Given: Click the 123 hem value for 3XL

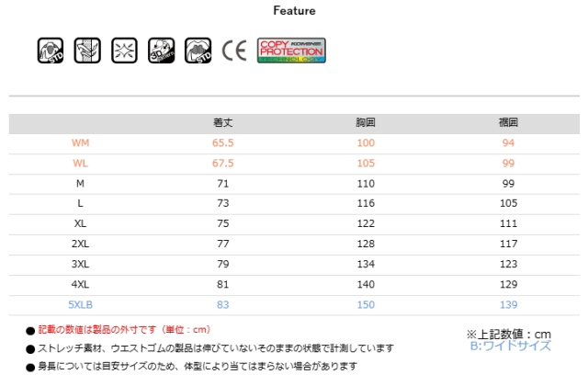Looking at the screenshot, I should (508, 264).
